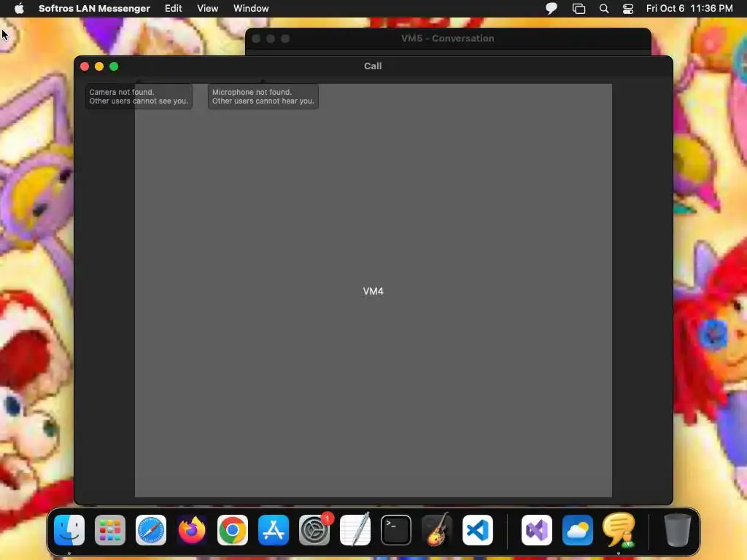
Task: Open TextEdit from the Dock
Action: (x=355, y=529)
